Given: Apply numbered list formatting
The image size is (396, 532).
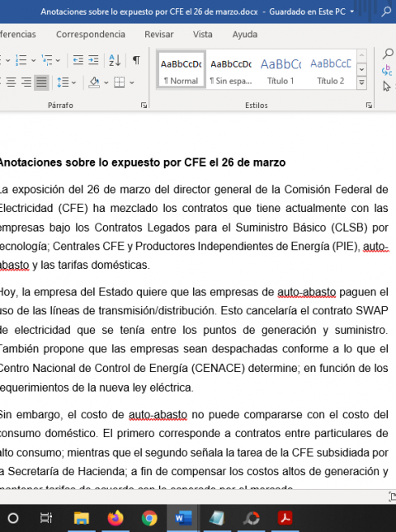Looking at the screenshot, I should (x=21, y=60).
